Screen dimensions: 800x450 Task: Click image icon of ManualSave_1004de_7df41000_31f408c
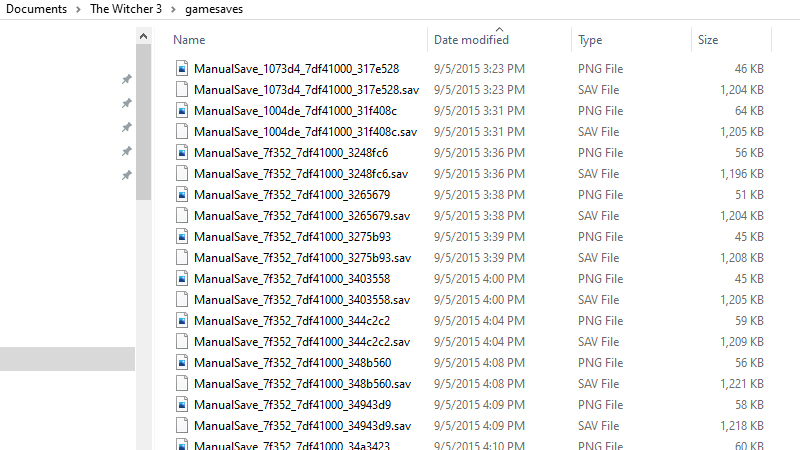[182, 110]
